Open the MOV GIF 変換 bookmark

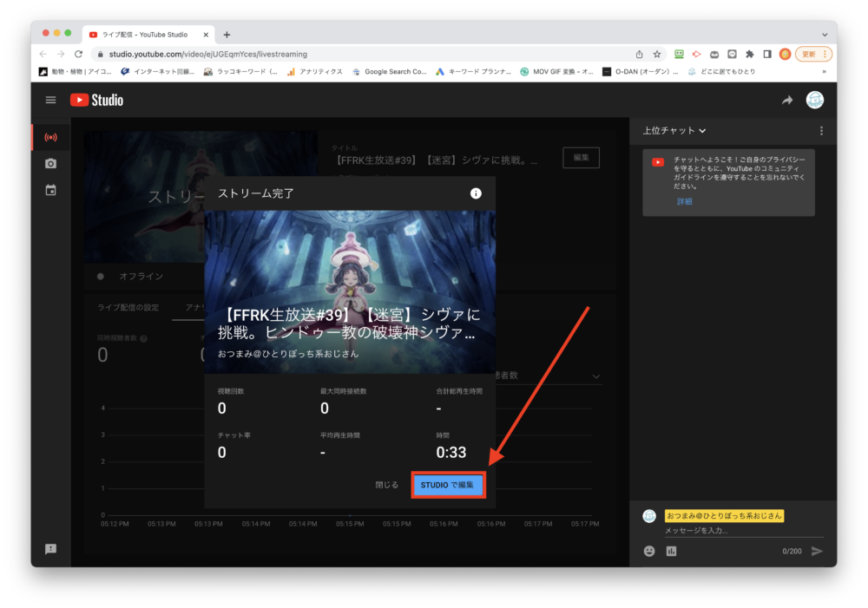point(557,71)
